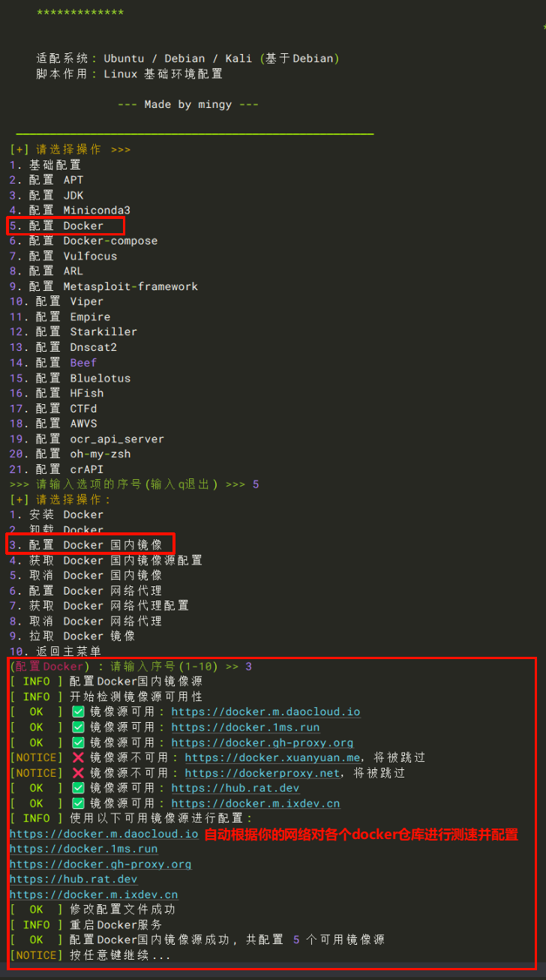This screenshot has width=546, height=980.
Task: Click the checkmark icon for docker.m.ixdev.cn
Action: 78,803
